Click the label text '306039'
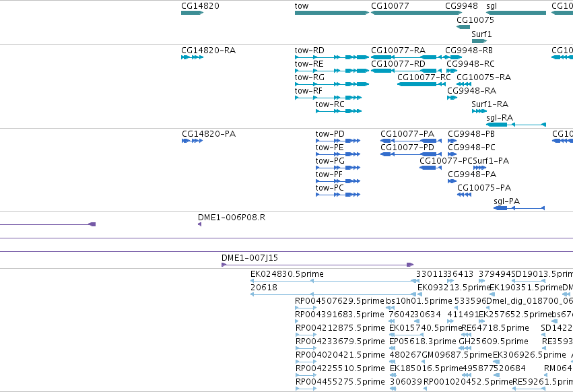 click(x=405, y=382)
